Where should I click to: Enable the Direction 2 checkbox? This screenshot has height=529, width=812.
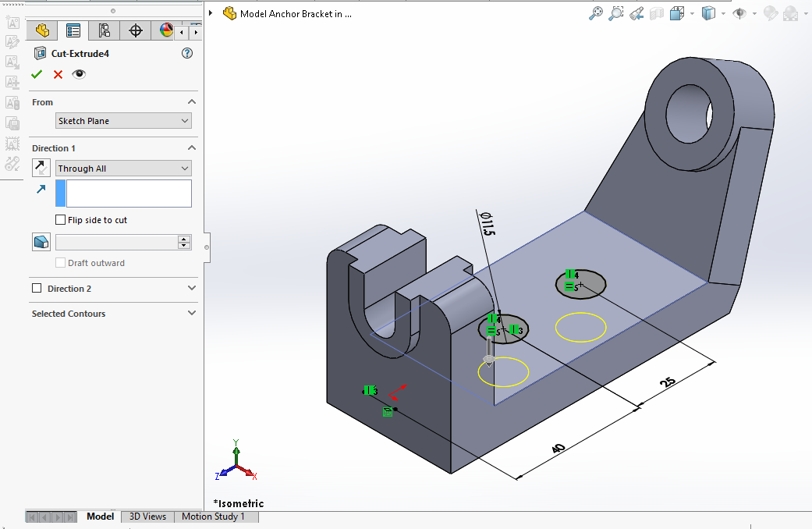tap(37, 289)
